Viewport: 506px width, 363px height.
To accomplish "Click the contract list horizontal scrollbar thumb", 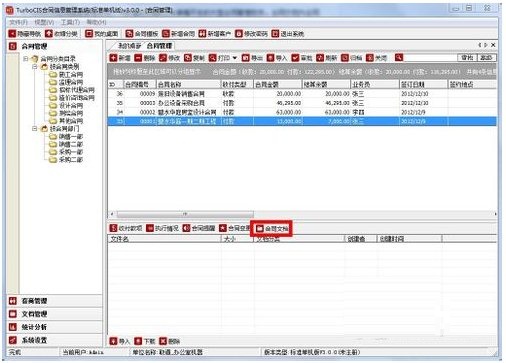I will [x=185, y=214].
